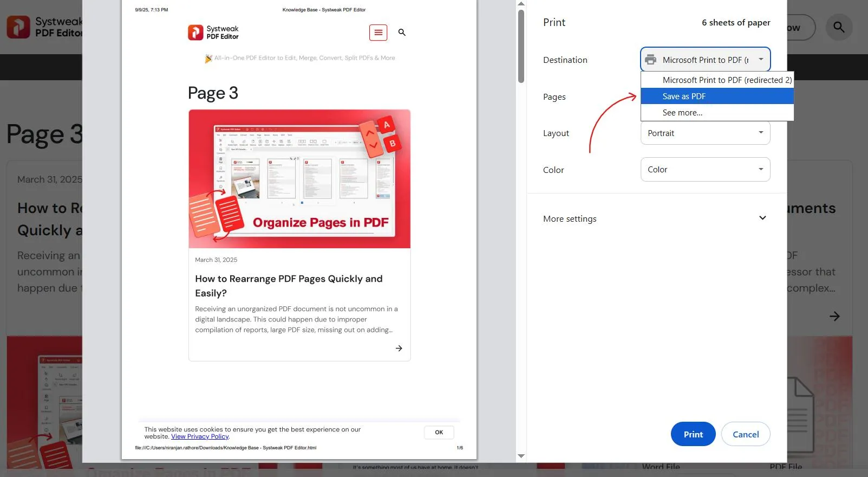This screenshot has height=477, width=868.
Task: Click arrow icon on rearrange article card
Action: 399,349
